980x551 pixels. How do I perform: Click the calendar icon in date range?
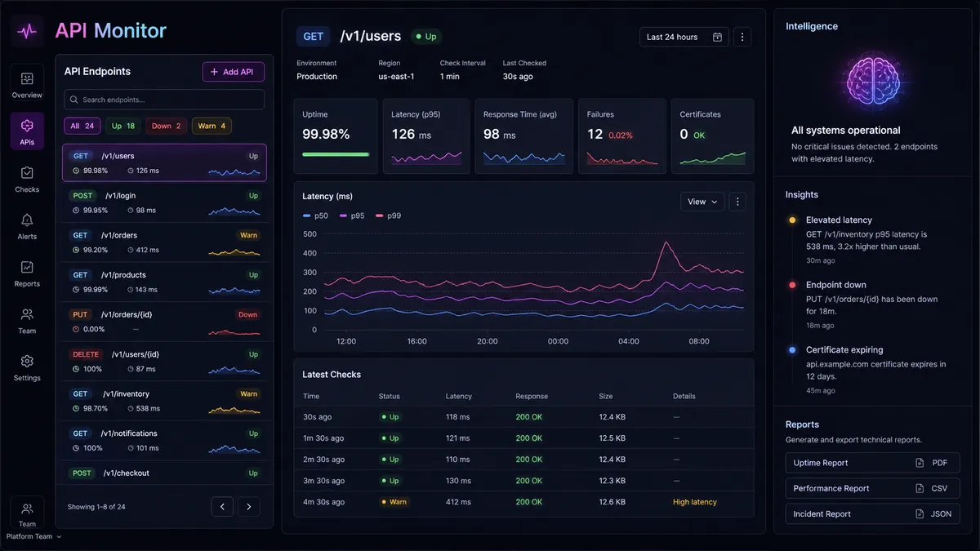pos(717,37)
